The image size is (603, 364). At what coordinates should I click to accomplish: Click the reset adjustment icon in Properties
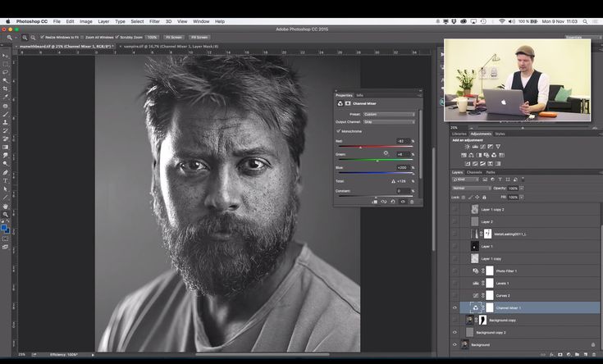point(392,202)
